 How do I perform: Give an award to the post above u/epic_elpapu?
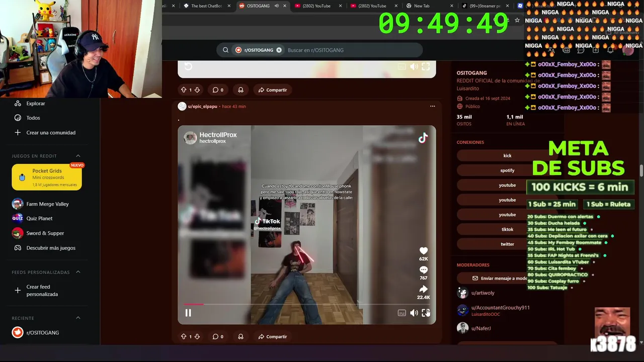tap(240, 90)
